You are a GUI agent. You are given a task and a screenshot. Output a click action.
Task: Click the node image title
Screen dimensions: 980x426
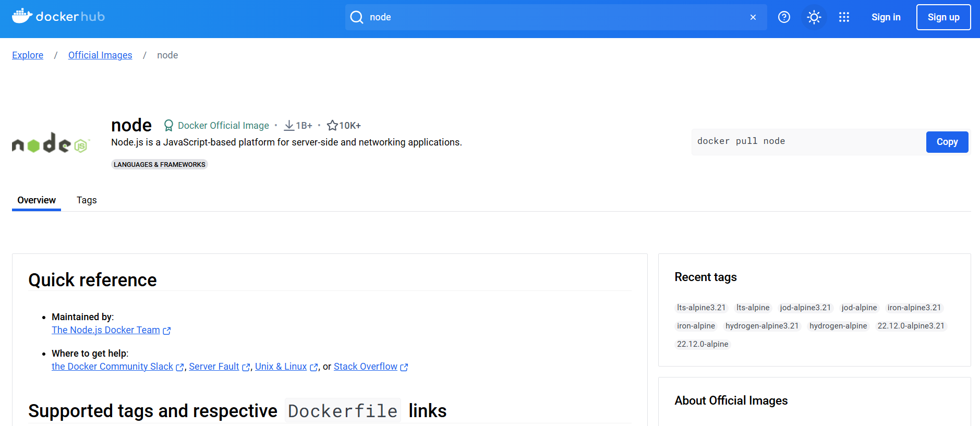click(x=131, y=125)
